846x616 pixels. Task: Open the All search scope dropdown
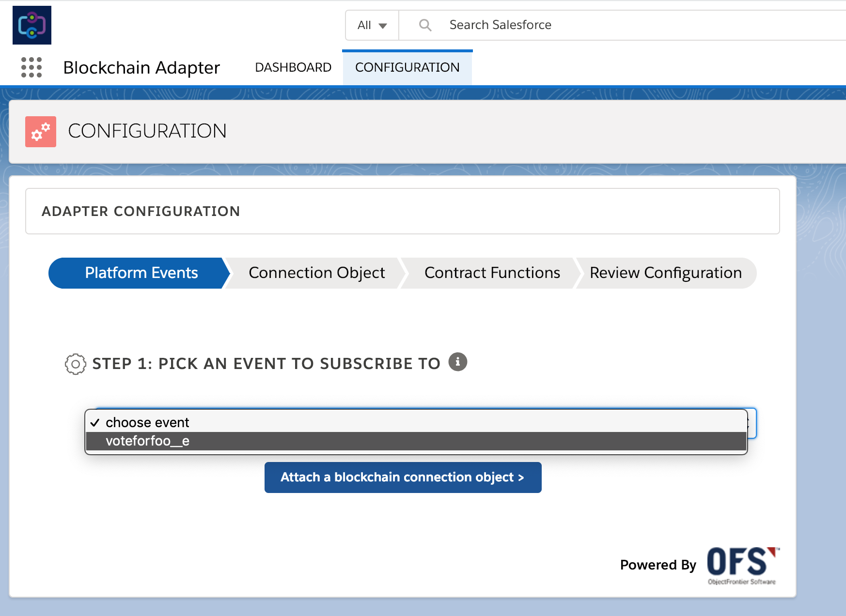point(371,25)
